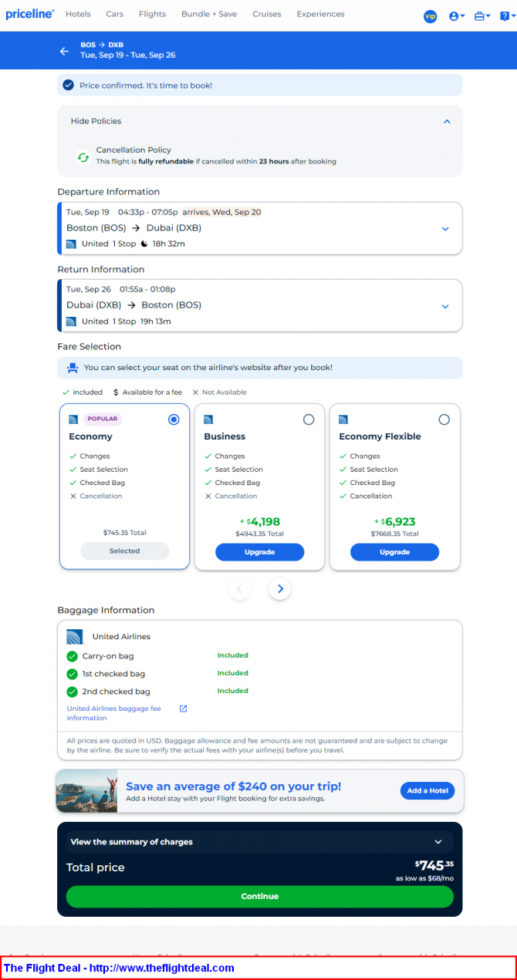Click the 'as low as $68/mo' text
The height and width of the screenshot is (980, 517).
424,878
